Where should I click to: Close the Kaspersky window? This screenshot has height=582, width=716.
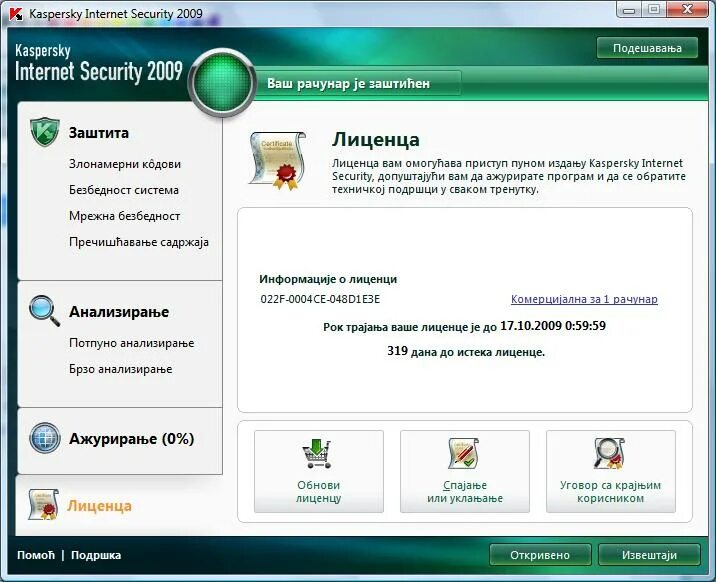click(x=687, y=10)
